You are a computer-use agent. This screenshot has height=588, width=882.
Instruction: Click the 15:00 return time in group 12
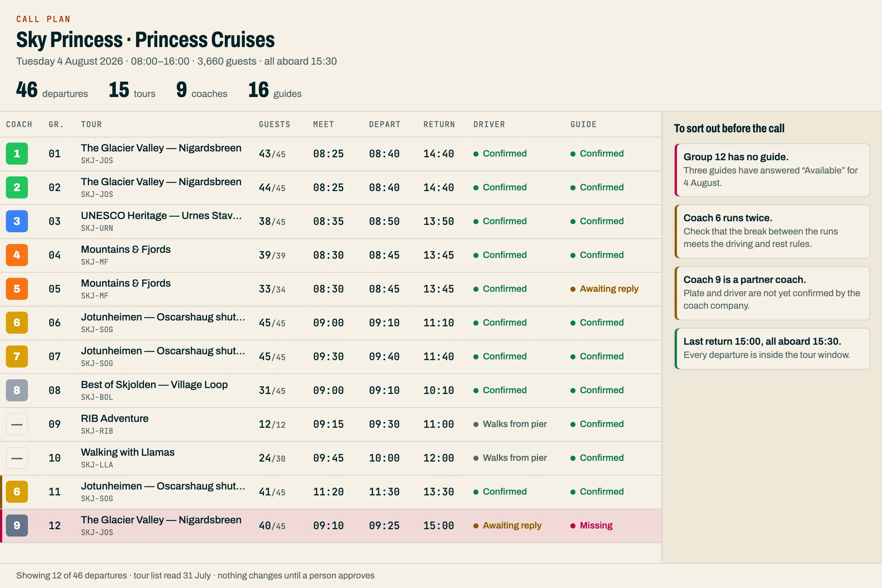[438, 526]
